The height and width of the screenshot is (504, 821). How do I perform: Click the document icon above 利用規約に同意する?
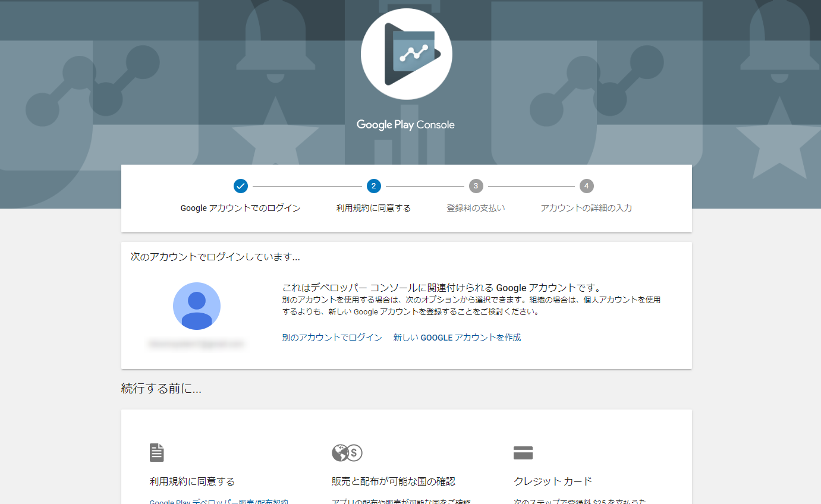[x=156, y=453]
